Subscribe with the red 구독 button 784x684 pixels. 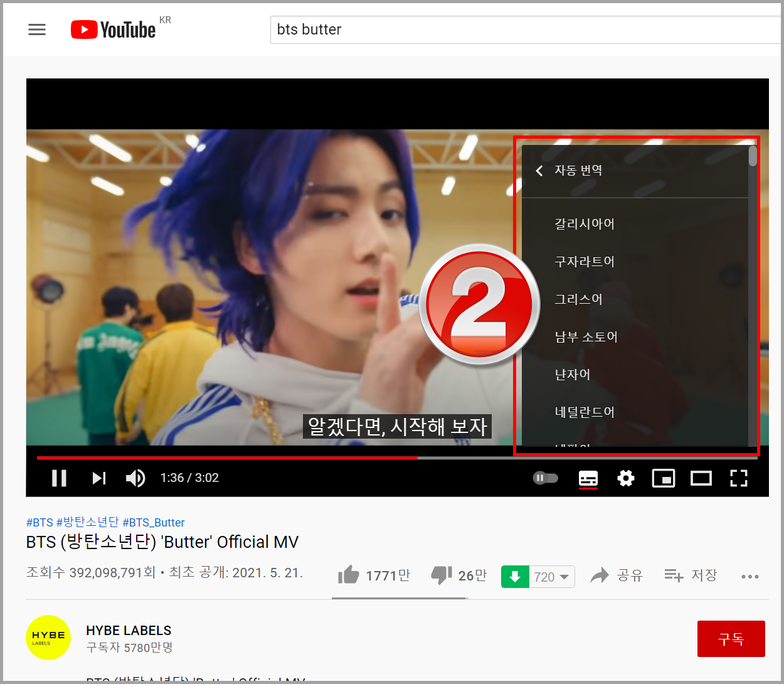(x=731, y=639)
